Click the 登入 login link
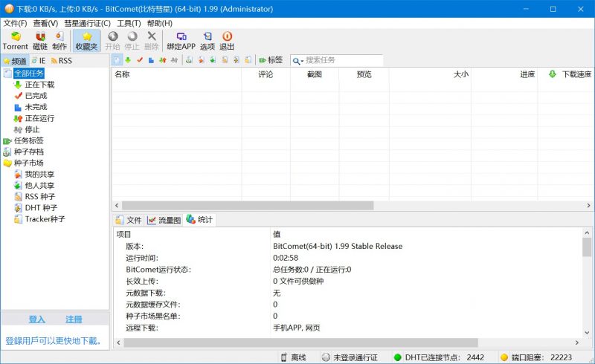The image size is (595, 364). coord(37,319)
